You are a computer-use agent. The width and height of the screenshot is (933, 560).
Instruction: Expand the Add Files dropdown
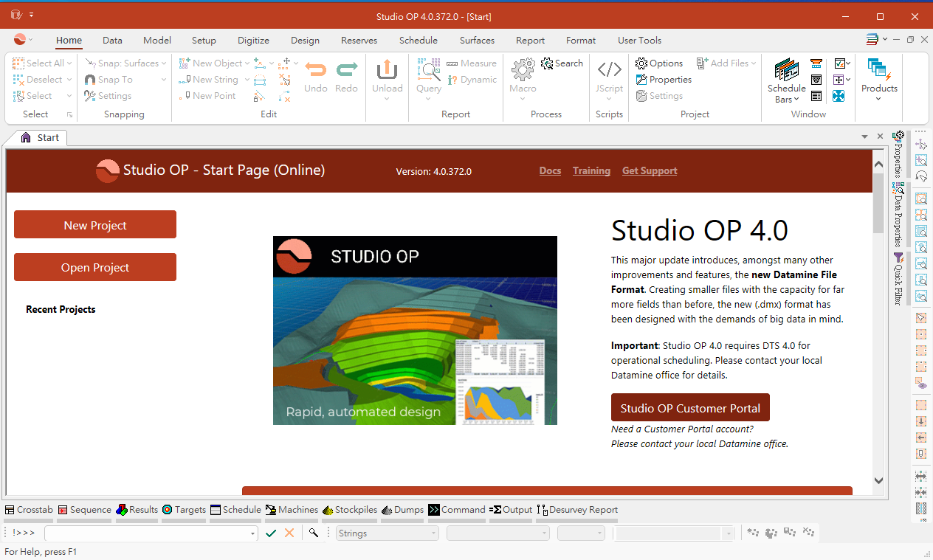(x=754, y=63)
